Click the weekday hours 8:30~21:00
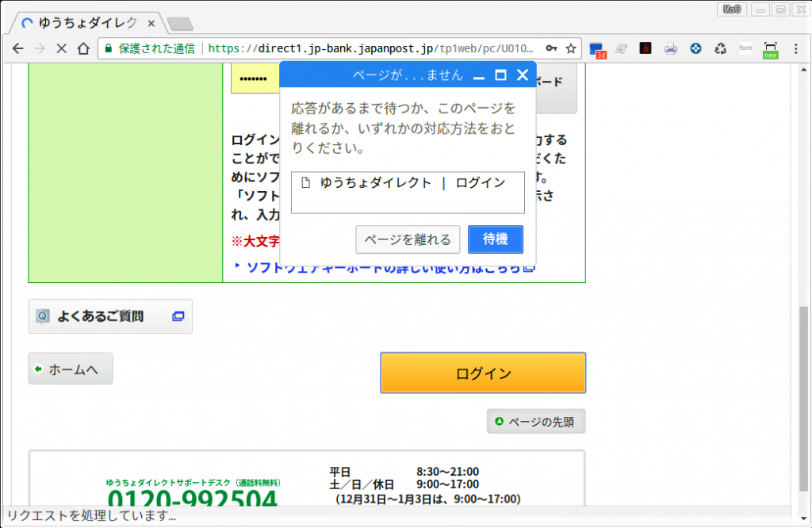812x528 pixels. tap(447, 472)
